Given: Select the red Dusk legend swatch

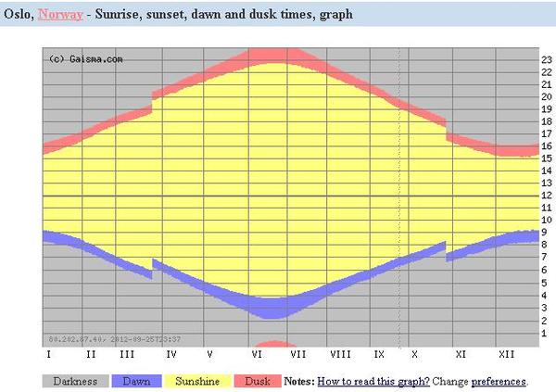Looking at the screenshot, I should 258,382.
